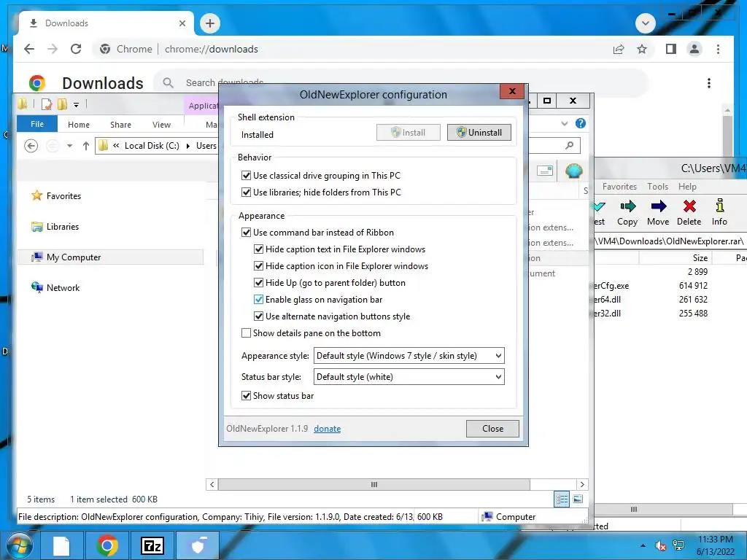Reload the Chrome downloads page
This screenshot has height=560, width=747.
[76, 49]
